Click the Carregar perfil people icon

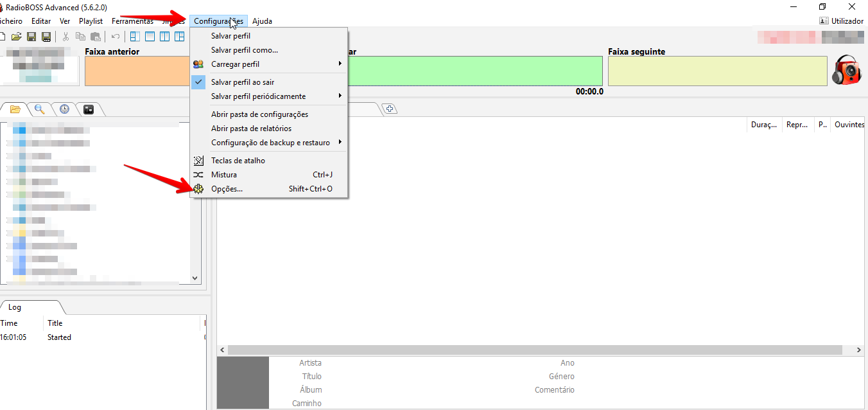[x=198, y=64]
